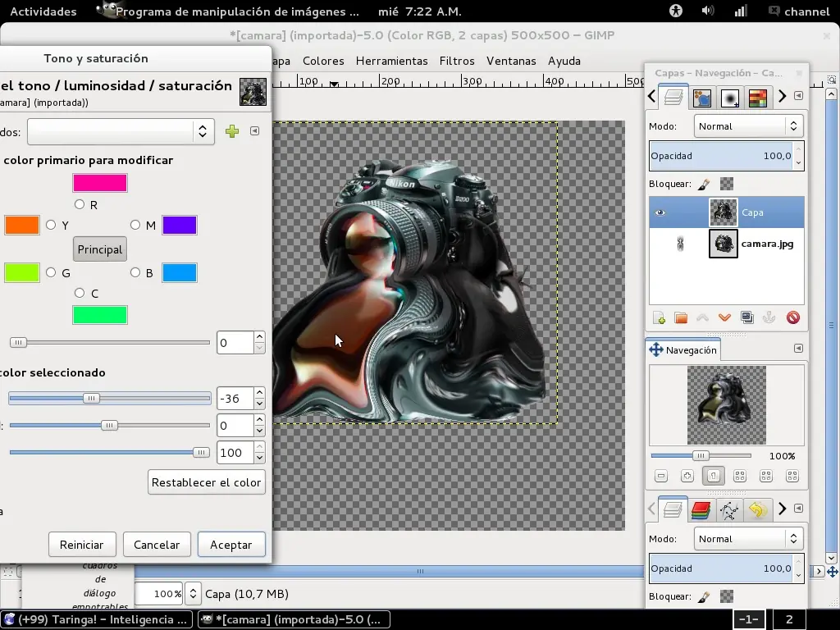Open the Ventanas menu
The height and width of the screenshot is (630, 840).
(x=511, y=61)
